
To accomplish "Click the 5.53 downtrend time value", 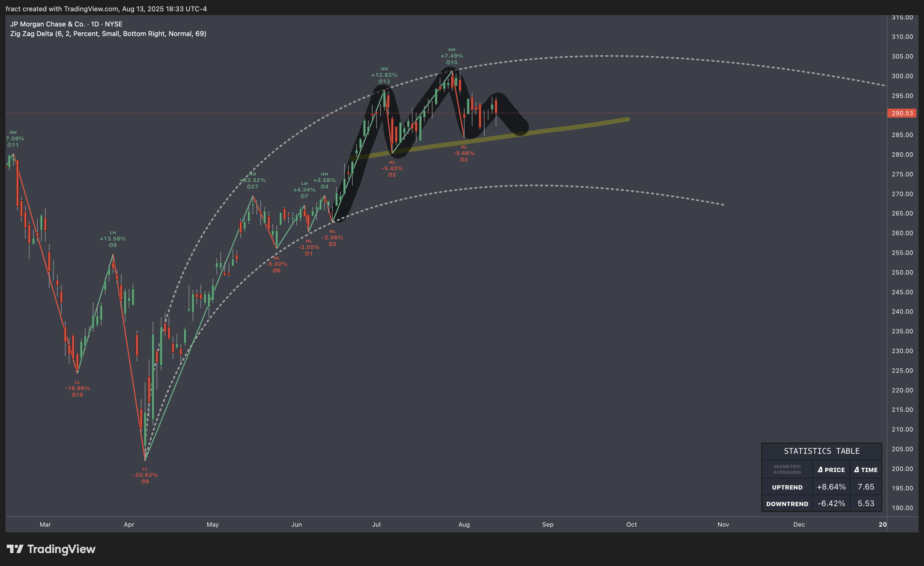I will 866,503.
